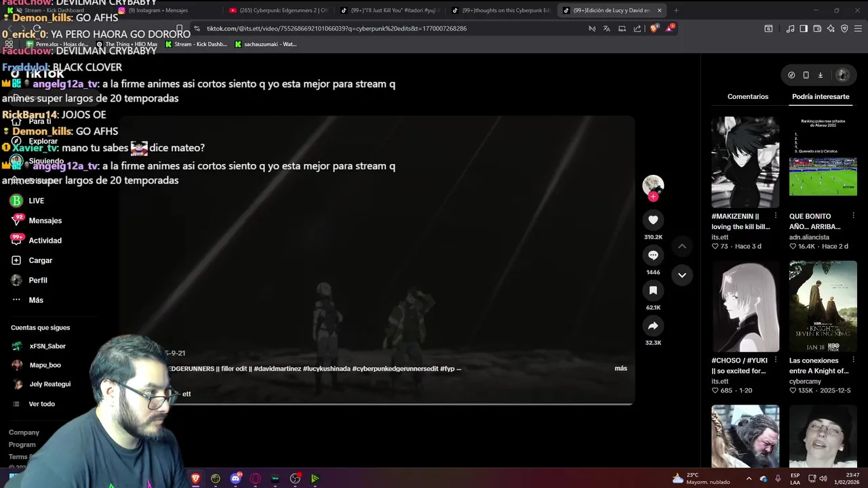Open the profile avatar menu at top right
This screenshot has height=488, width=868.
tap(843, 75)
